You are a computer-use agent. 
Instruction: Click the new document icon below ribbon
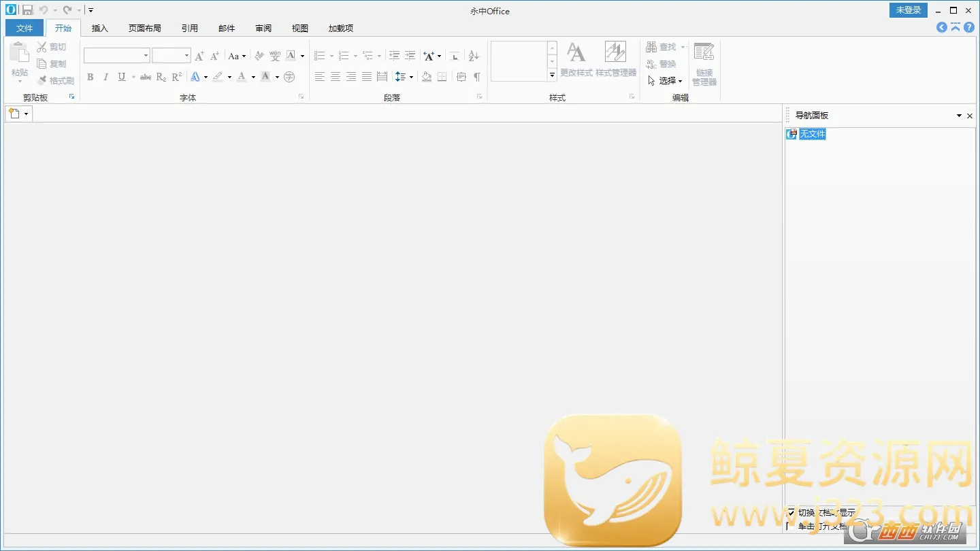14,114
